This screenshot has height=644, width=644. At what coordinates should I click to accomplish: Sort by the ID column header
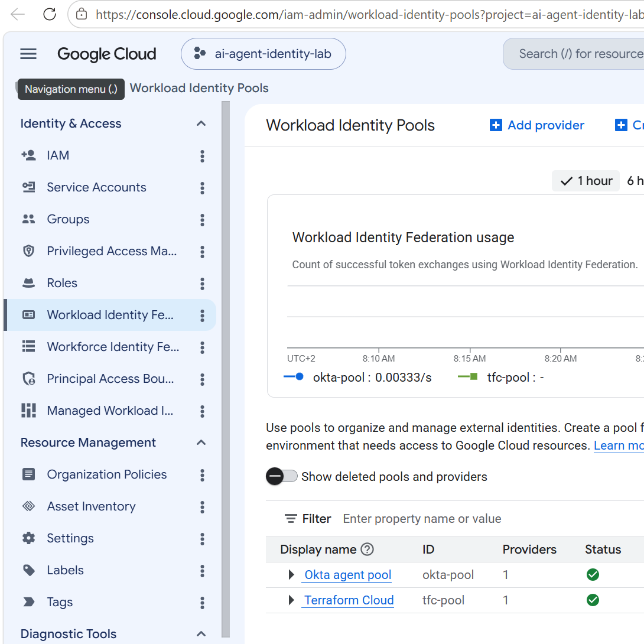point(428,549)
